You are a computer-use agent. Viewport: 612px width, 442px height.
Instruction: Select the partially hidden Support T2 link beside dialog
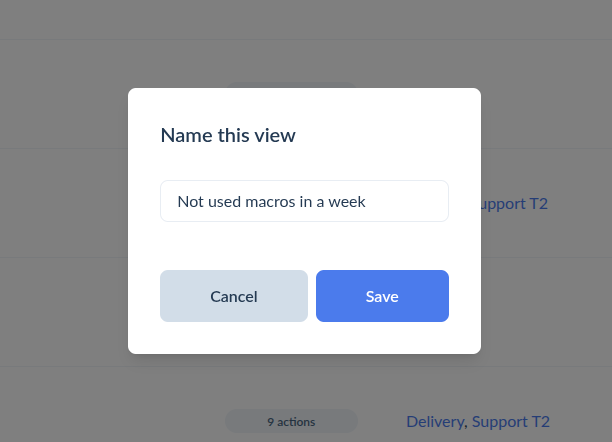(514, 204)
